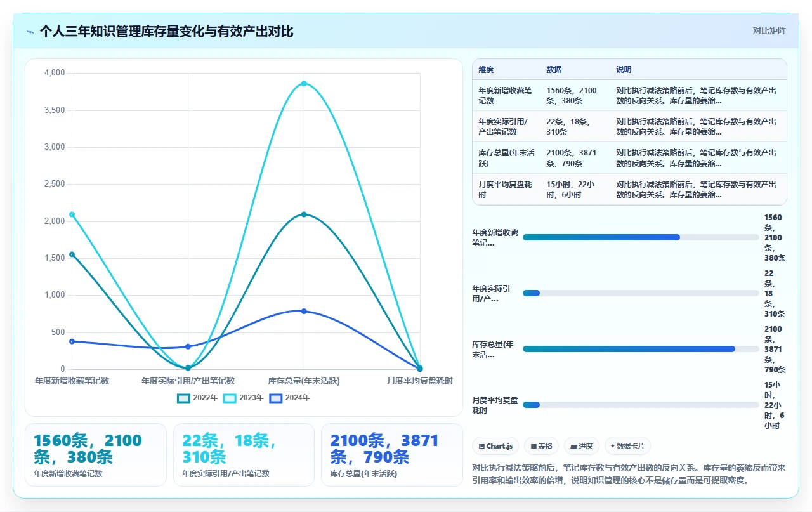The height and width of the screenshot is (512, 812).
Task: Click the 进度 tag chip
Action: pos(582,446)
